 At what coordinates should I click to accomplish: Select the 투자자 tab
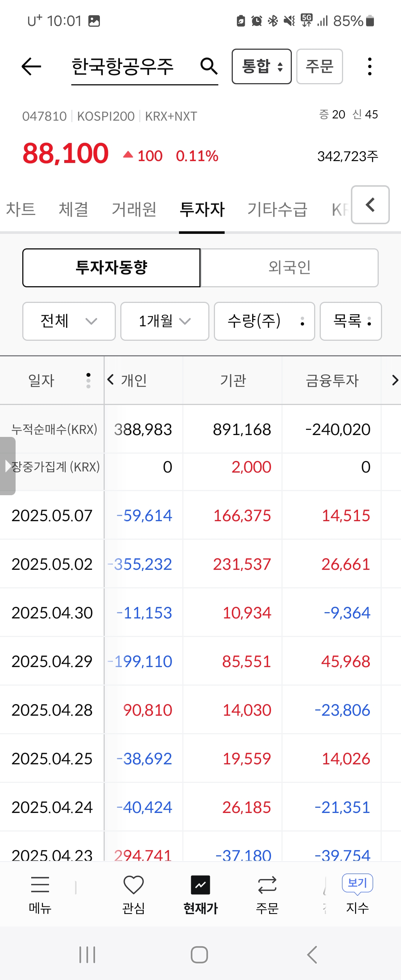(202, 209)
